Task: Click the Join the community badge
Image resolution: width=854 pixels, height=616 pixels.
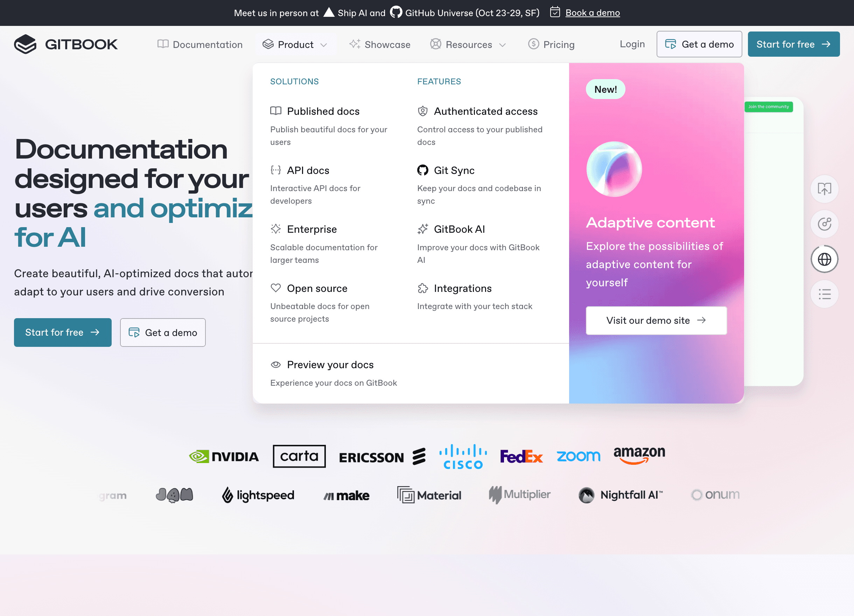Action: pyautogui.click(x=768, y=107)
